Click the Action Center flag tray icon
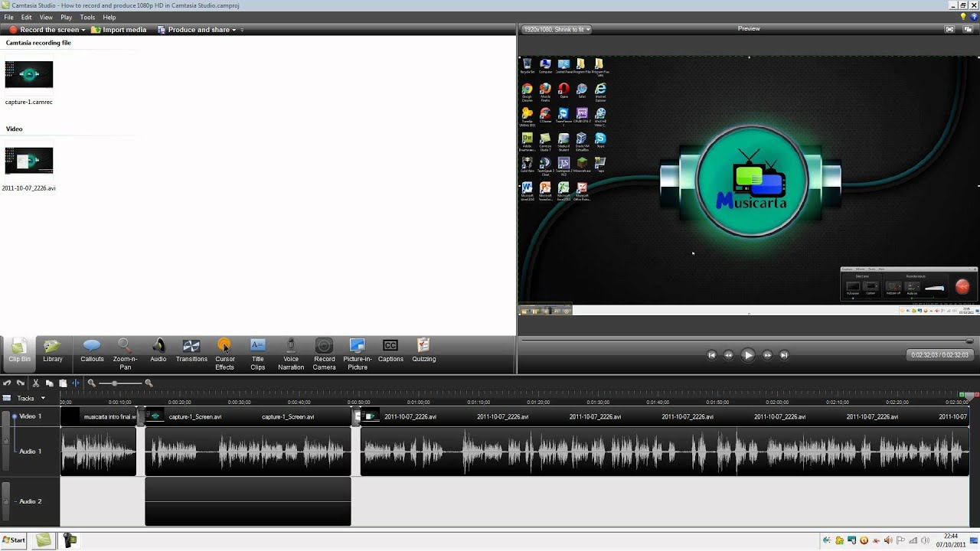The height and width of the screenshot is (551, 980). click(899, 540)
